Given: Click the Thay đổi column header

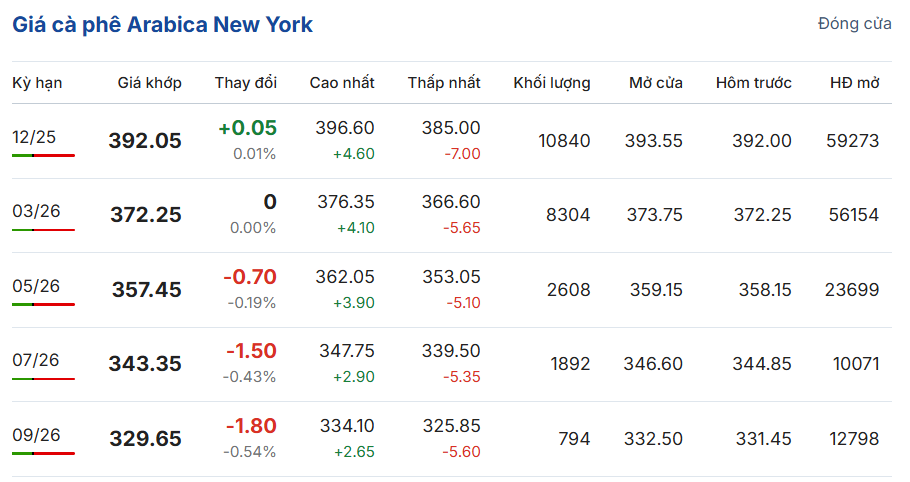Looking at the screenshot, I should (246, 83).
